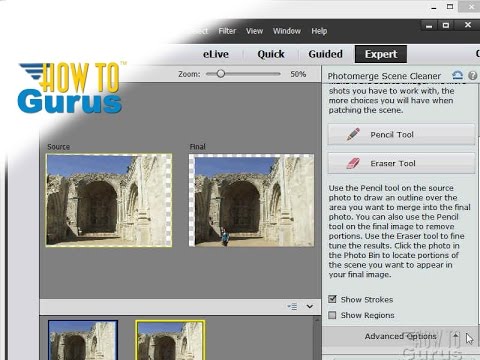This screenshot has height=360, width=480.
Task: Open the Window menu
Action: click(x=287, y=31)
